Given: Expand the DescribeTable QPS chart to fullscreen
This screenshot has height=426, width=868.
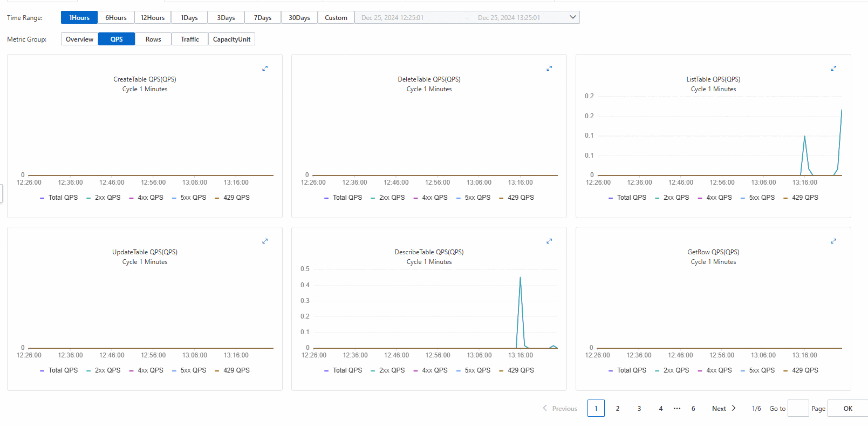Looking at the screenshot, I should coord(549,241).
